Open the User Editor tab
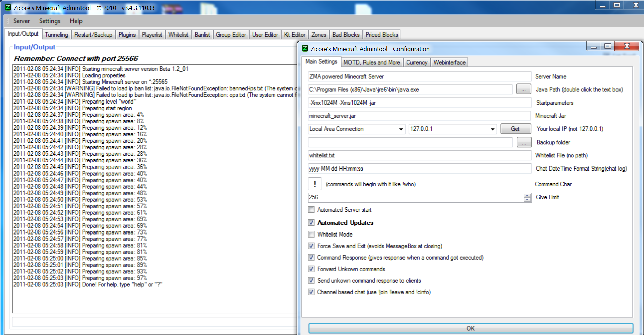Screen dimensions: 644x335 [x=265, y=35]
